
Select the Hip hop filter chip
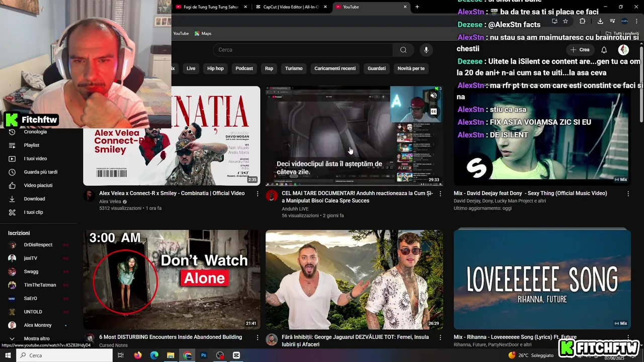(215, 68)
